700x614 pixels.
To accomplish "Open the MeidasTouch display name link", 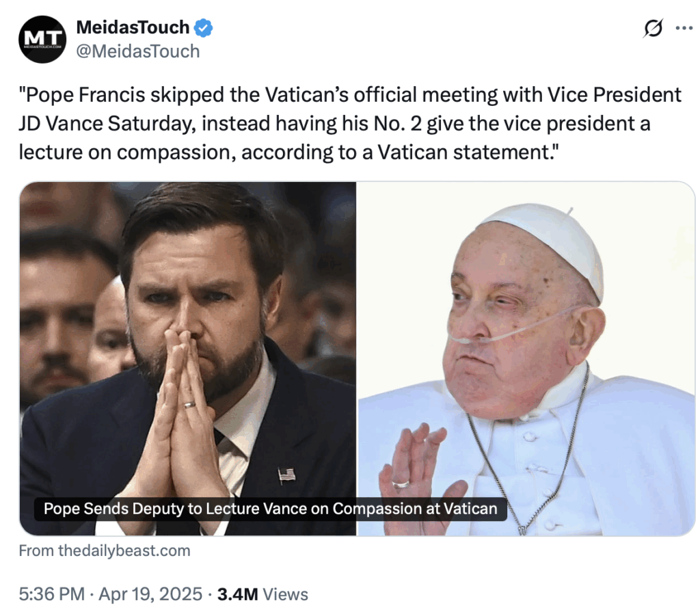I will click(133, 27).
